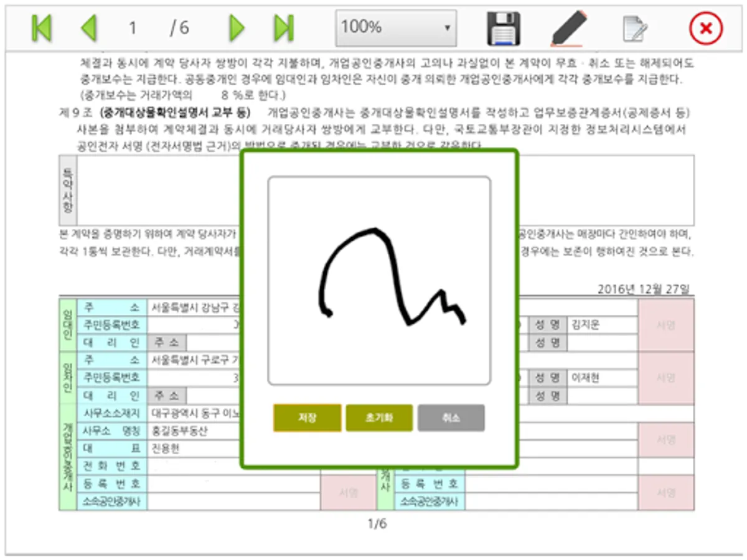Click the 소속공인중개사 label on the left
This screenshot has height=560, width=747.
pos(112,501)
